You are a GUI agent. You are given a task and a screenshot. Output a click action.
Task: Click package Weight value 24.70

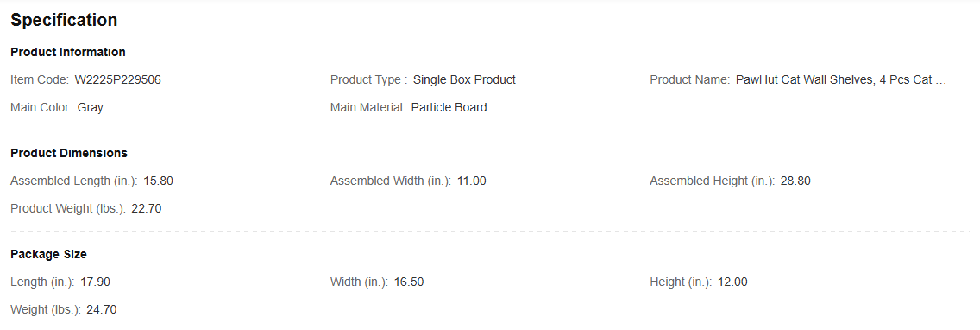[101, 310]
